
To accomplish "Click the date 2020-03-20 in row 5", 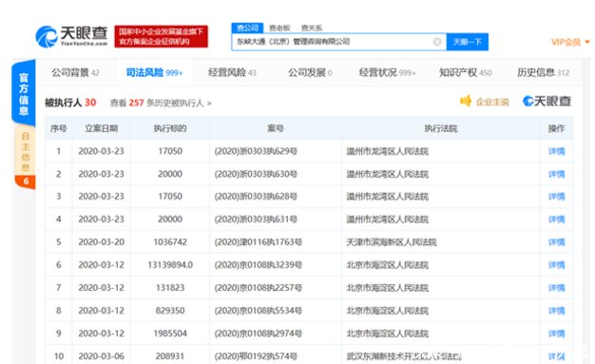I will click(x=101, y=242).
